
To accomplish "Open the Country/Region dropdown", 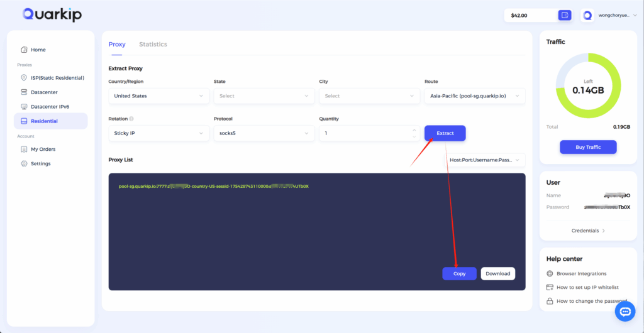I will click(x=158, y=96).
